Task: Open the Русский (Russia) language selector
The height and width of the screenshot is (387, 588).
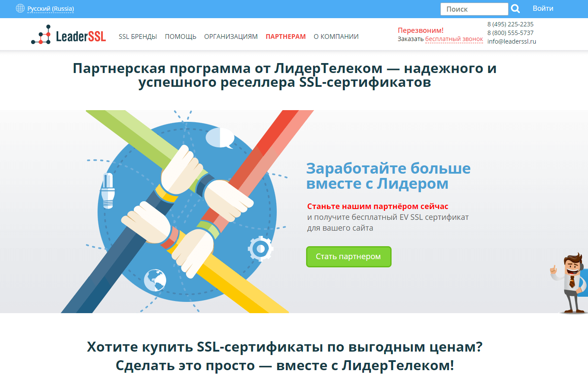Action: point(51,9)
